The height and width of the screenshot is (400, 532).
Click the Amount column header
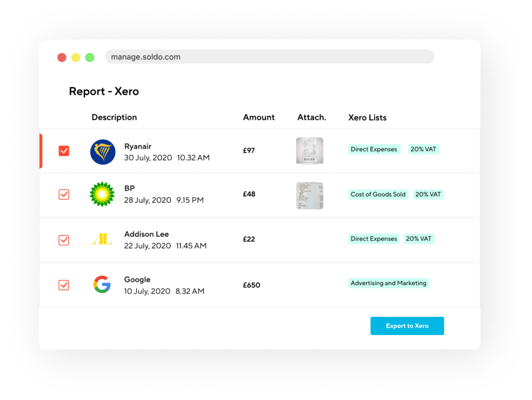[x=259, y=117]
